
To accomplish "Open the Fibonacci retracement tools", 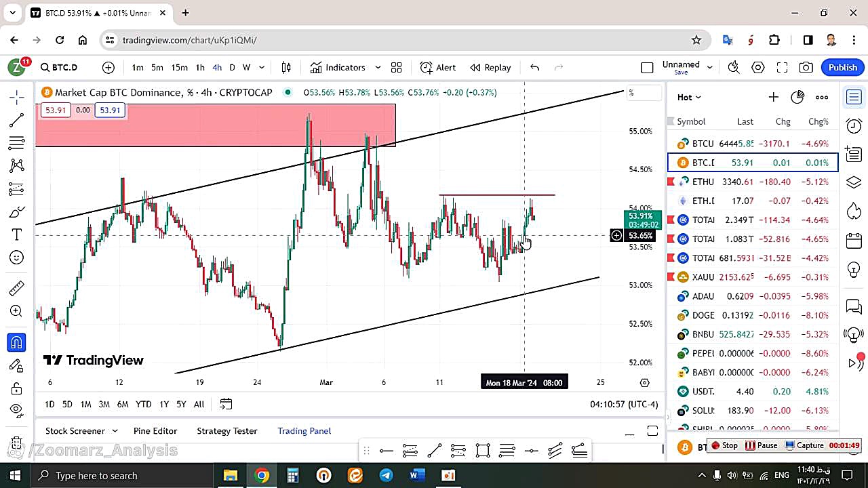I will click(x=17, y=143).
